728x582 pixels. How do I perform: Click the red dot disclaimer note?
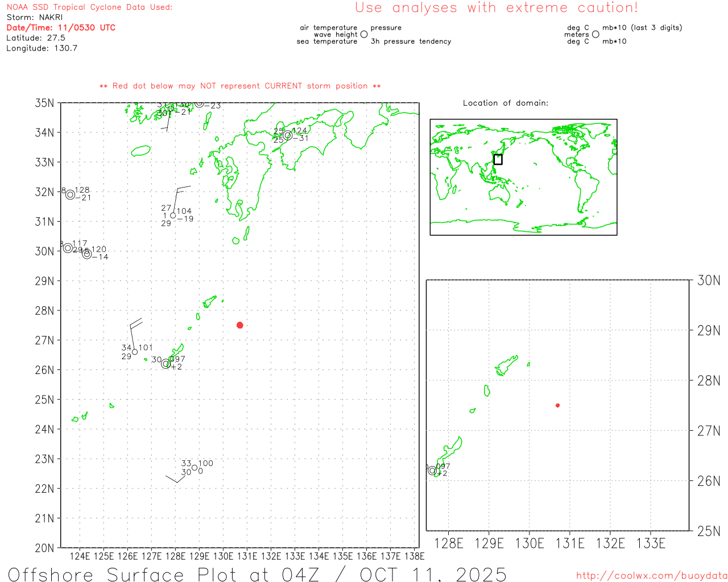point(240,86)
